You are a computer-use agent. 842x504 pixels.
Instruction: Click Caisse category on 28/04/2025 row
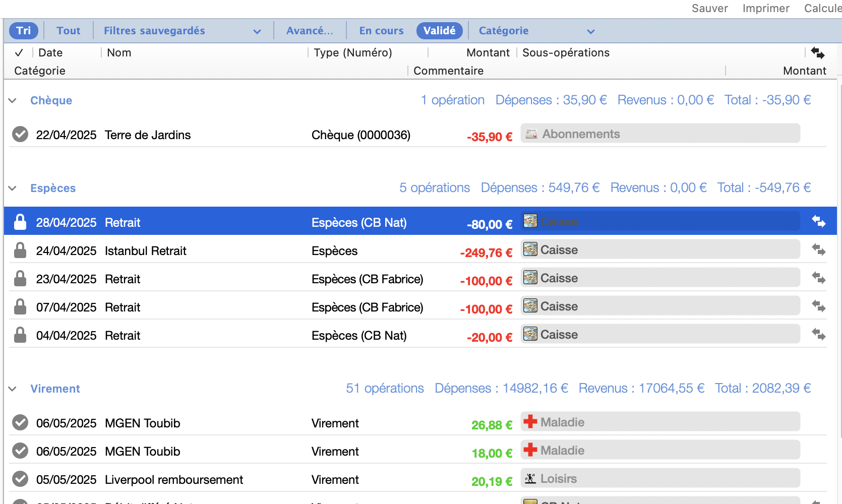(x=660, y=221)
